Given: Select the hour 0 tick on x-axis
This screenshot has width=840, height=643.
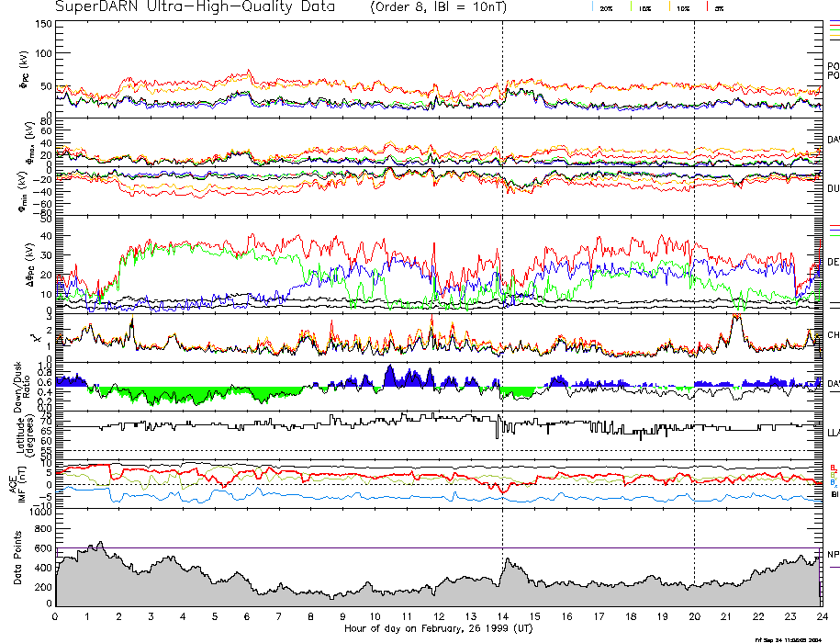Looking at the screenshot, I should coord(56,616).
